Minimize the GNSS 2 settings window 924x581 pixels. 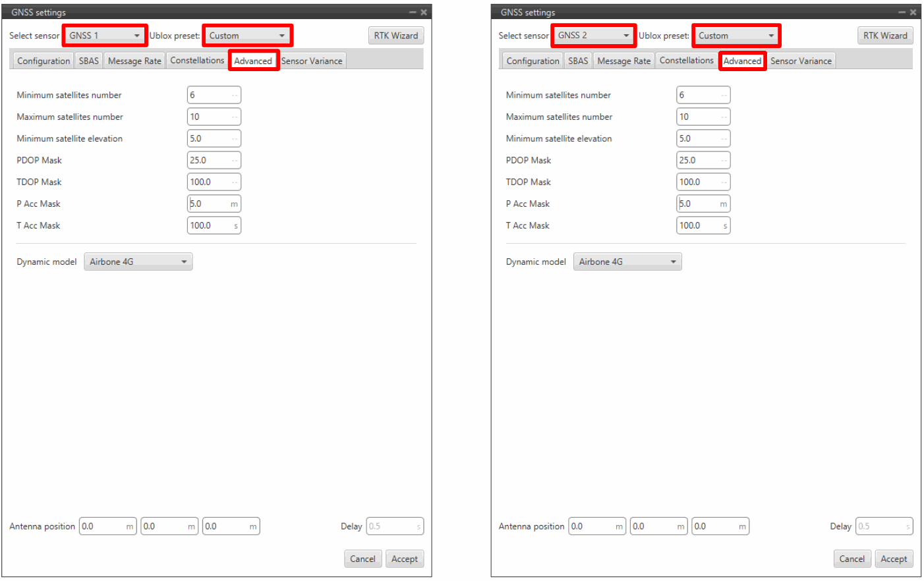coord(902,12)
